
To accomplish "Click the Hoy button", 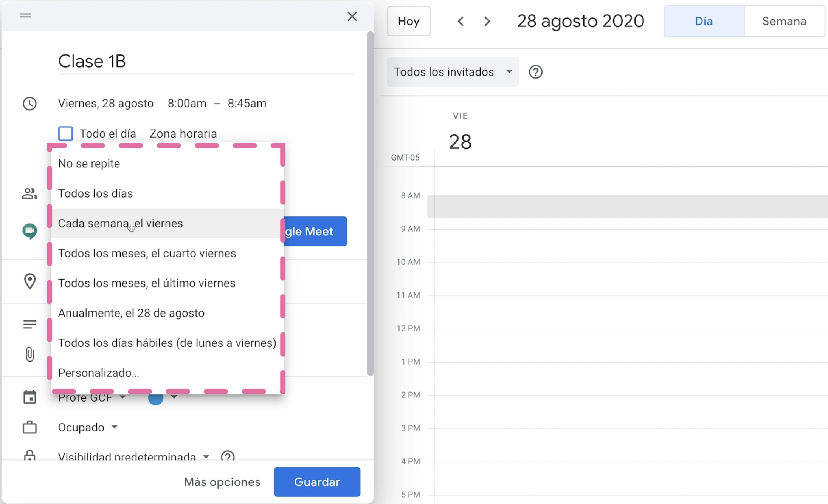I will tap(409, 21).
